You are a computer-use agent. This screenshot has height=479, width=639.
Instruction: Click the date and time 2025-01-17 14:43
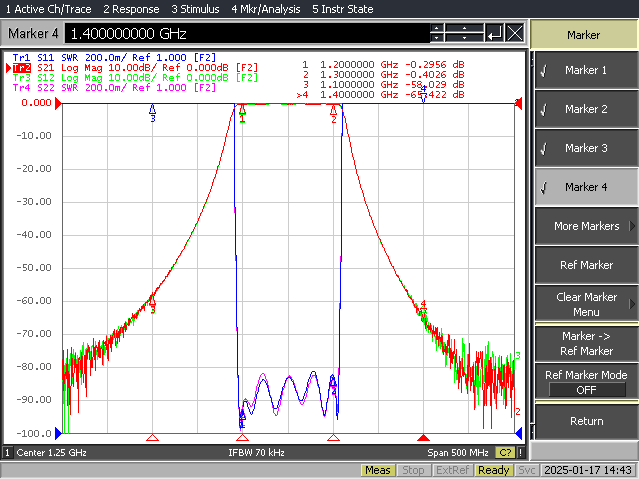pos(588,470)
